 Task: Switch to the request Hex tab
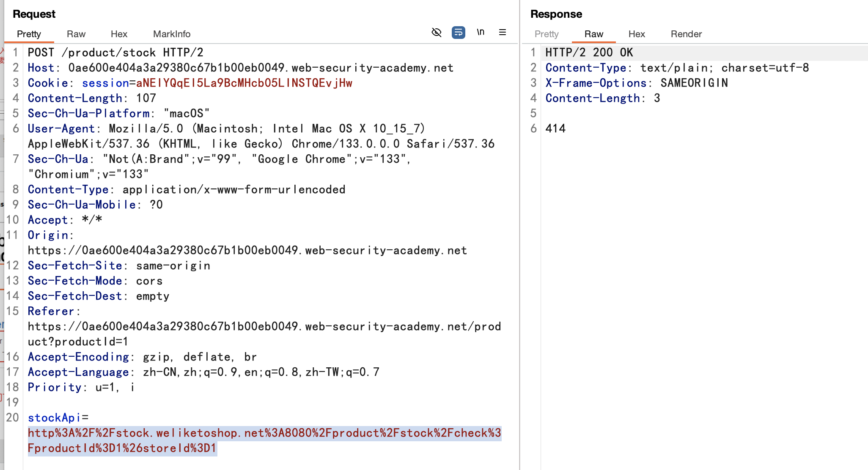[x=119, y=34]
